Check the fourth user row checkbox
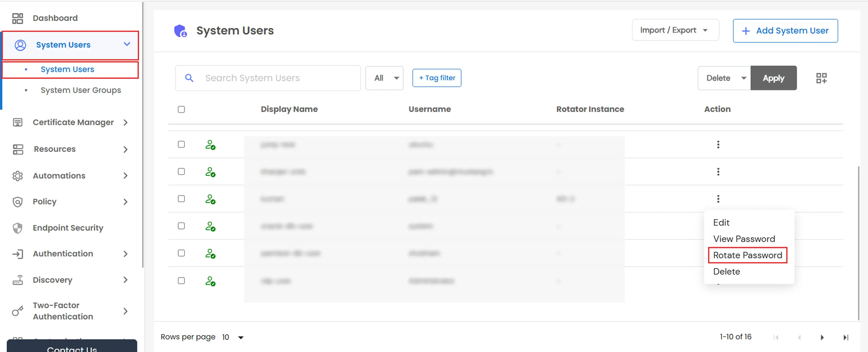Viewport: 868px width, 352px height. coord(181,226)
